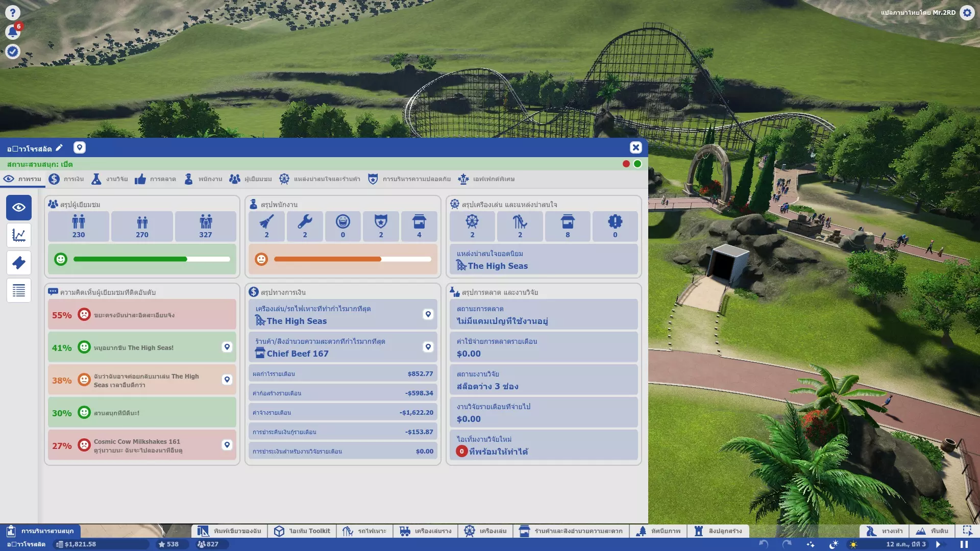
Task: Switch to the marketing thumbs-up tab
Action: (155, 179)
